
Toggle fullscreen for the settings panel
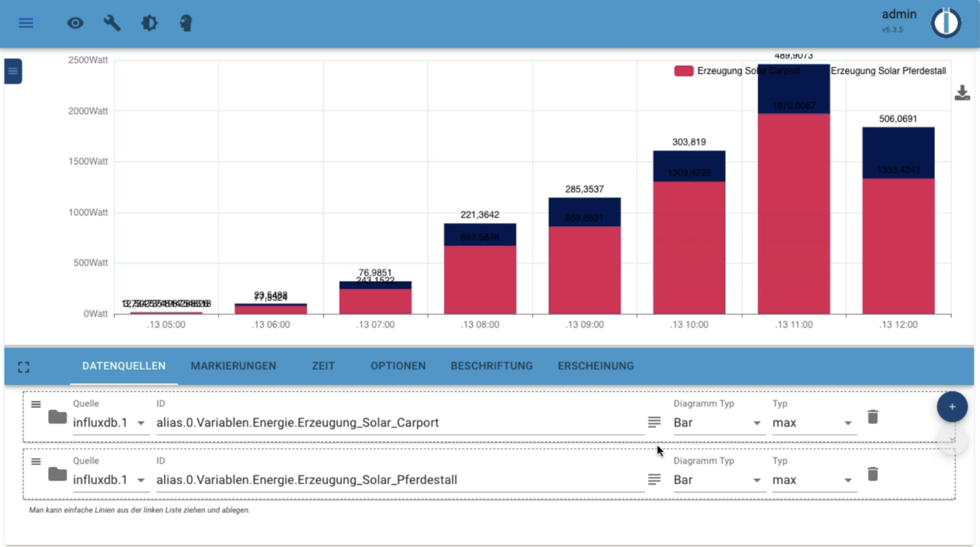pyautogui.click(x=24, y=367)
